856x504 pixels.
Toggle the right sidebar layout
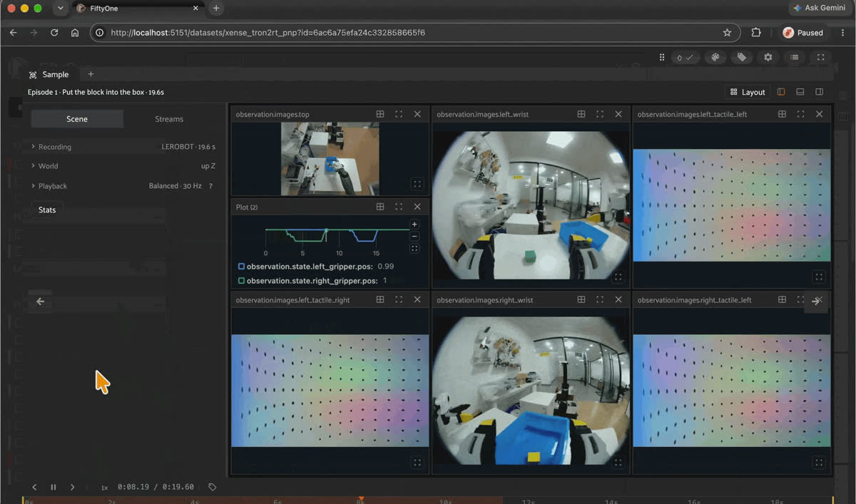click(x=820, y=92)
